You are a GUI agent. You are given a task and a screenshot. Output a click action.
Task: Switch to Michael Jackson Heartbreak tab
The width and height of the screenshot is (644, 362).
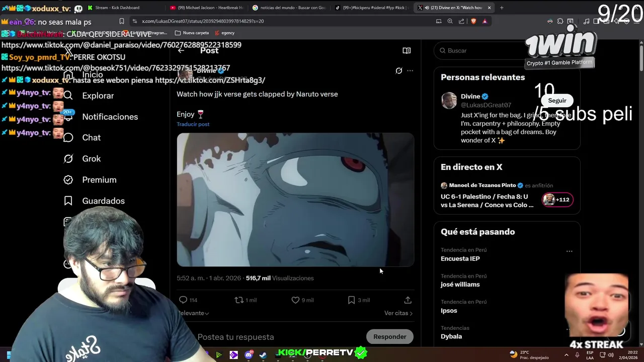click(x=206, y=8)
